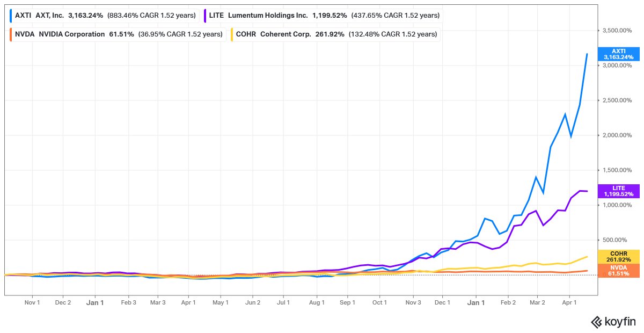The image size is (644, 333).
Task: Click the 3,163.24% legend return value
Action: click(85, 16)
